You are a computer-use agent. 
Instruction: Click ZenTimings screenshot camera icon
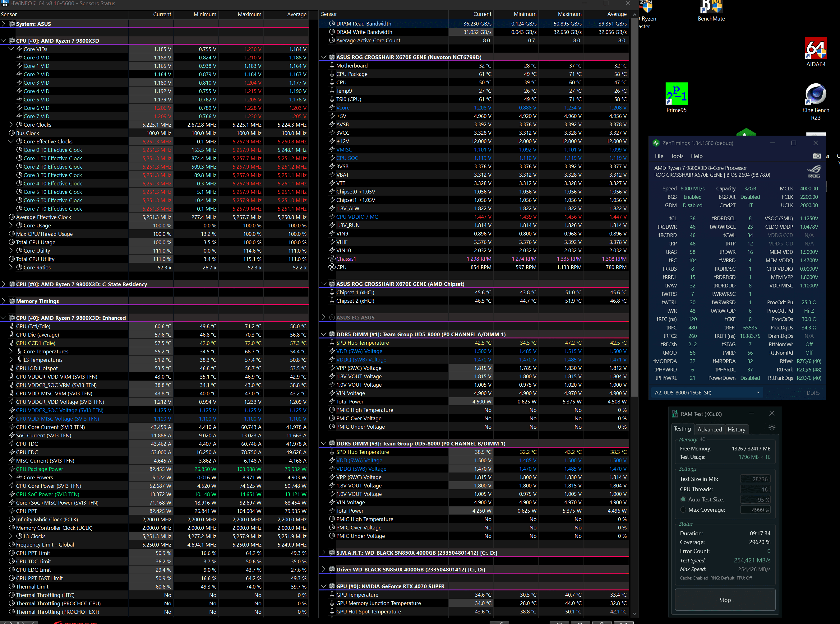pos(817,156)
